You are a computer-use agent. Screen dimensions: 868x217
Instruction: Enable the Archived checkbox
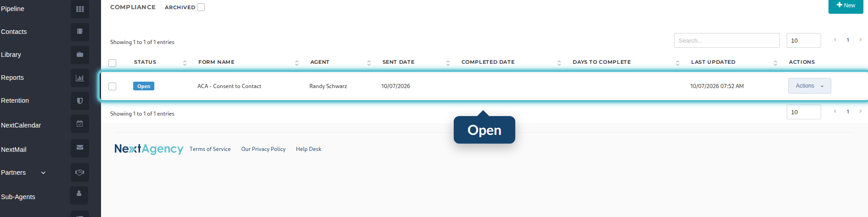click(x=201, y=7)
